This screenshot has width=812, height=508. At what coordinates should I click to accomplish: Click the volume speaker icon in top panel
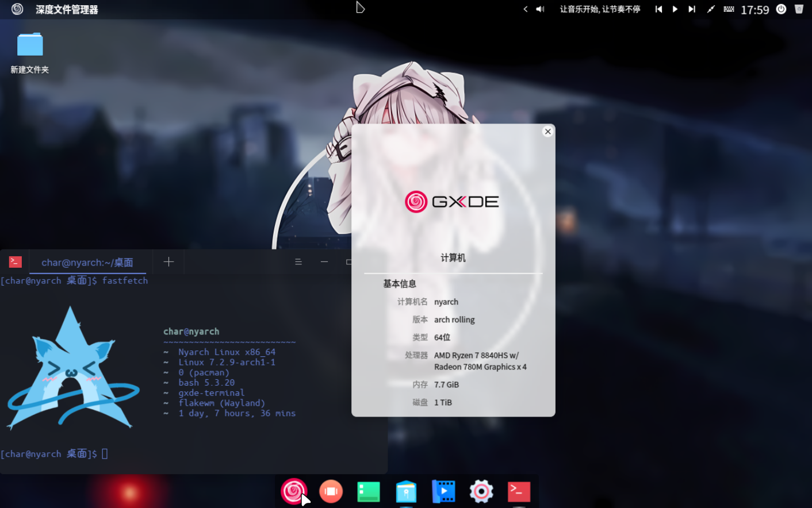click(540, 9)
